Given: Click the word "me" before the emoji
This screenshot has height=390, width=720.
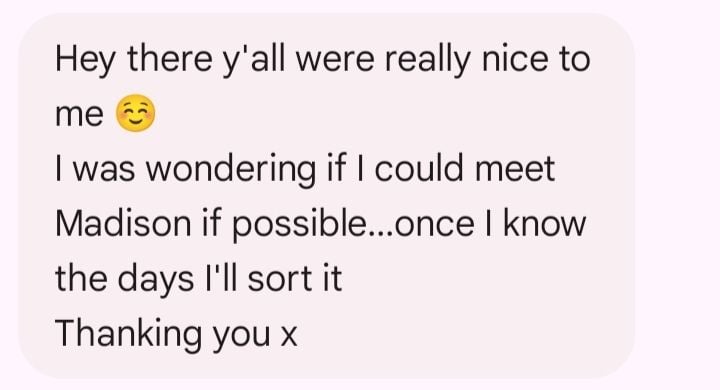Looking at the screenshot, I should (79, 115).
